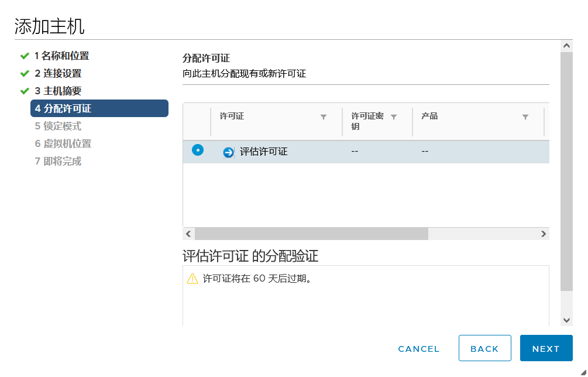Click the filter icon in 许可证 column
This screenshot has width=588, height=377.
[x=324, y=117]
